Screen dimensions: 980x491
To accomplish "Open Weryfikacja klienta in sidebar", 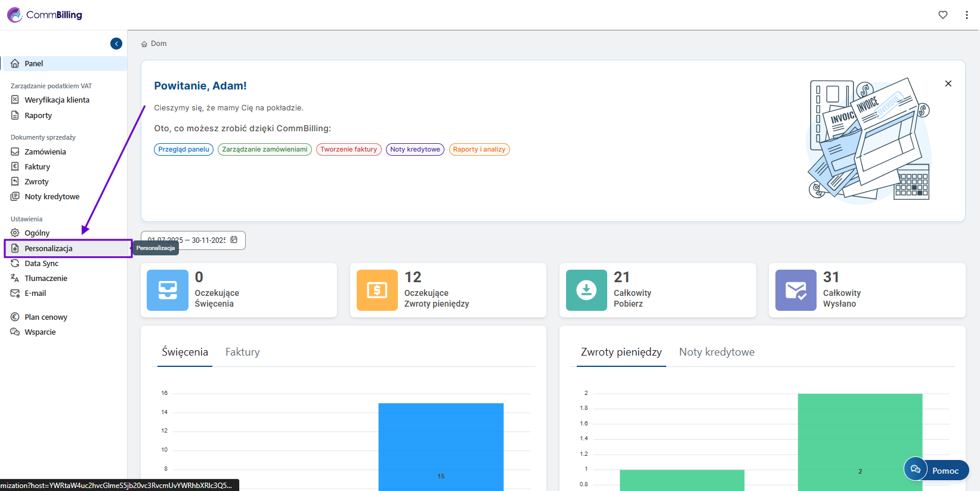I will (x=57, y=100).
